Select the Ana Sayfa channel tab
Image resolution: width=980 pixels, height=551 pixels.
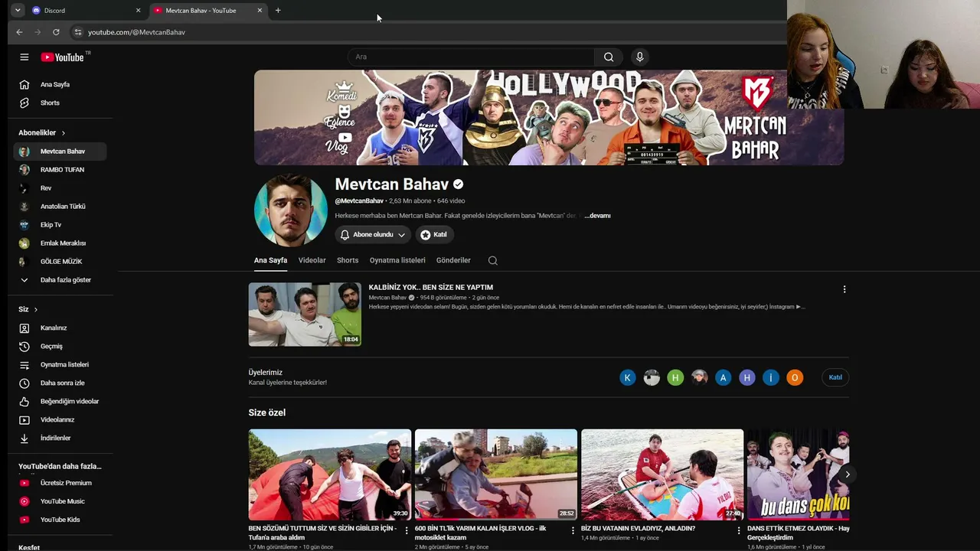[x=270, y=260]
